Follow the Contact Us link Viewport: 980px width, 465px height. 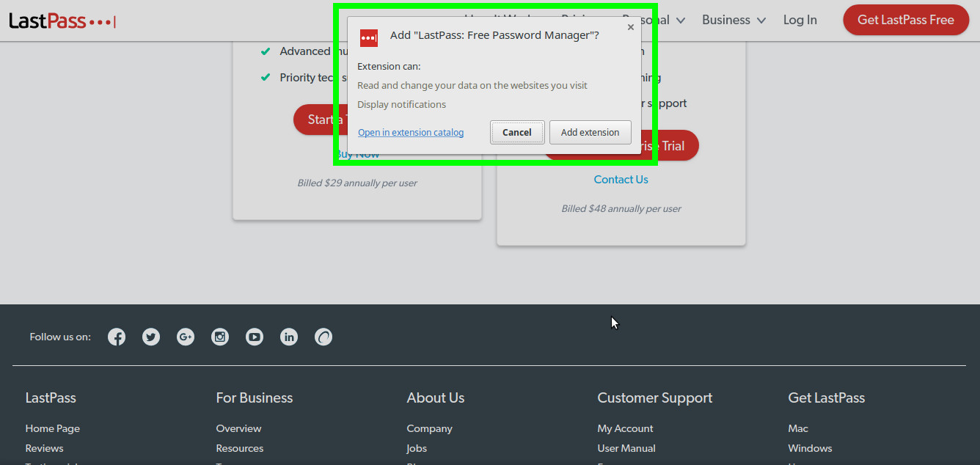pos(621,179)
